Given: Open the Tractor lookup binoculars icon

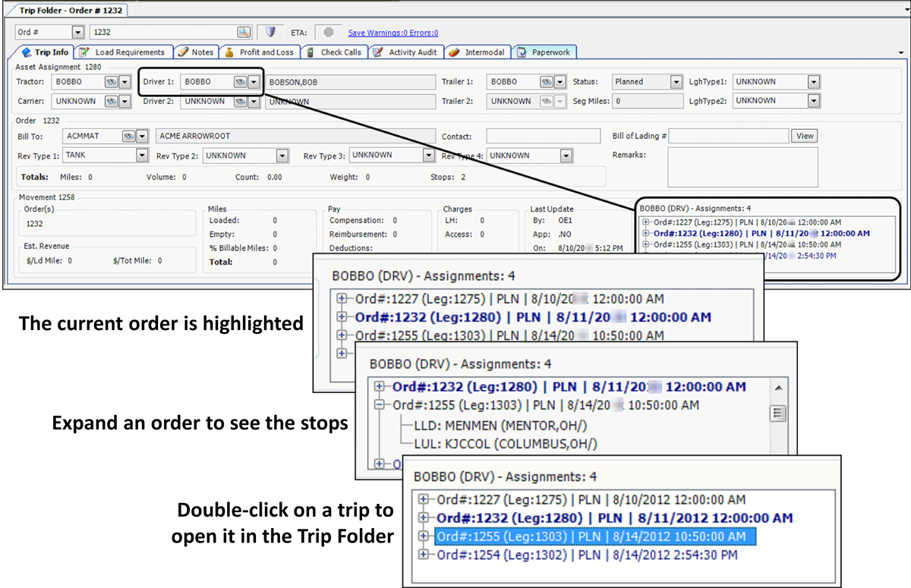Looking at the screenshot, I should click(111, 82).
